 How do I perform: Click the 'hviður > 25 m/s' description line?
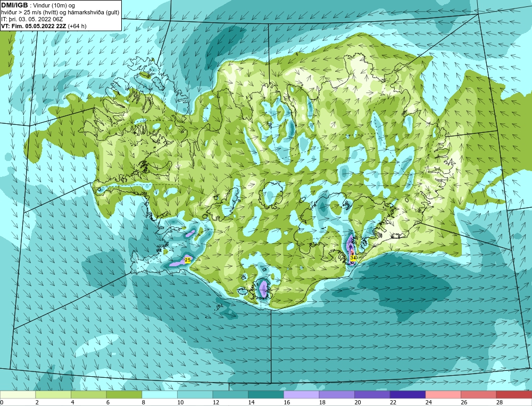[x=60, y=12]
